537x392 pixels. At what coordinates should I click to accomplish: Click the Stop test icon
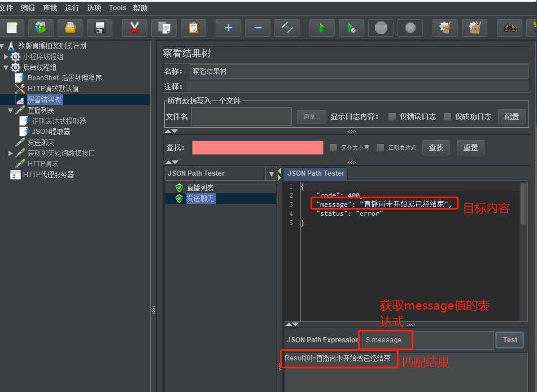(381, 28)
